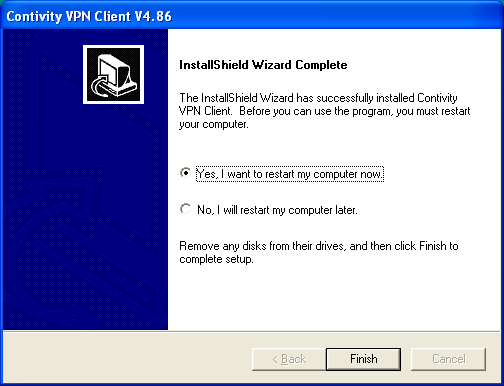The width and height of the screenshot is (504, 386).
Task: Click the 'Yes, I want to restart' label text
Action: [290, 174]
